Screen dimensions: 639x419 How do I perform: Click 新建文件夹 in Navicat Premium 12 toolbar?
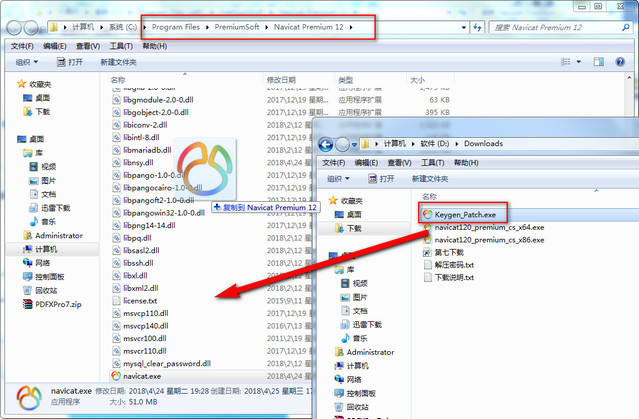click(x=118, y=62)
